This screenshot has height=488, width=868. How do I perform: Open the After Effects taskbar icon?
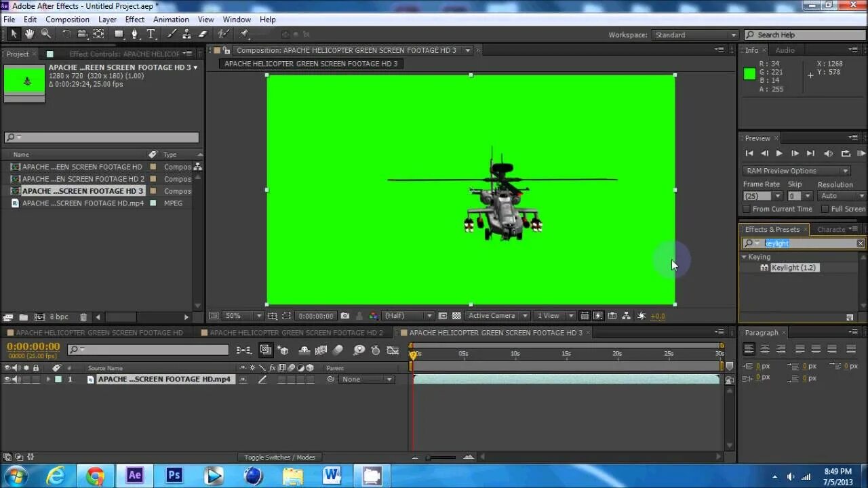pos(134,476)
